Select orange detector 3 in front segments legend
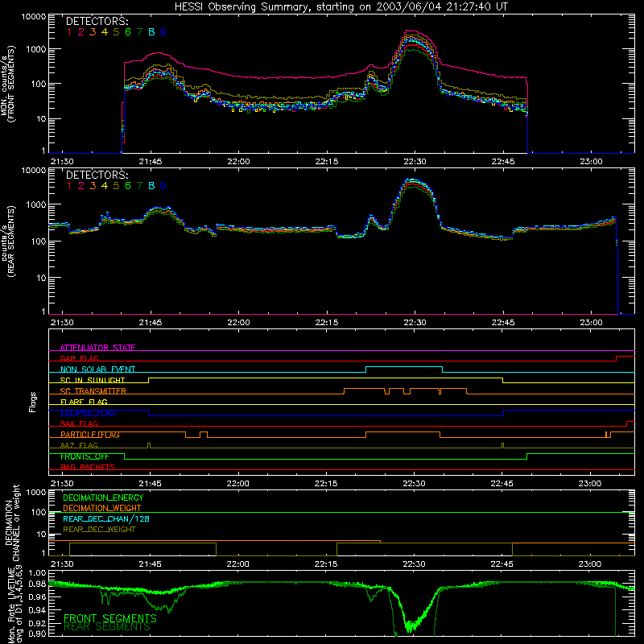 (x=93, y=32)
